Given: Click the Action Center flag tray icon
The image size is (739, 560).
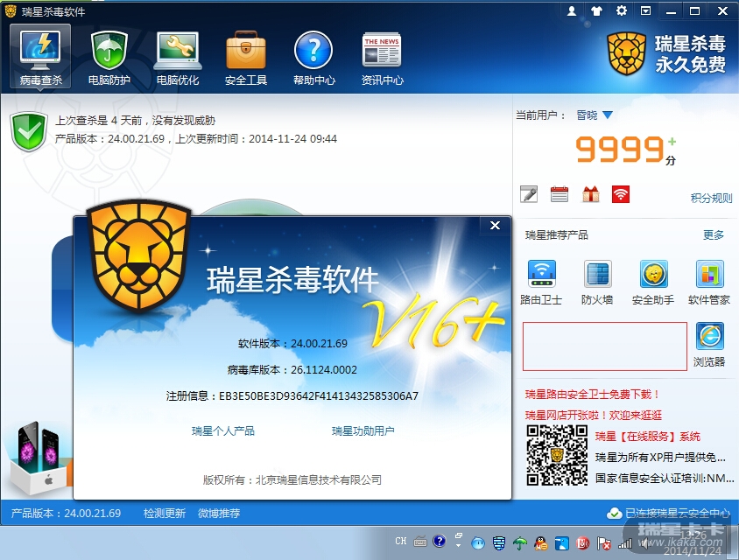Looking at the screenshot, I should click(604, 543).
